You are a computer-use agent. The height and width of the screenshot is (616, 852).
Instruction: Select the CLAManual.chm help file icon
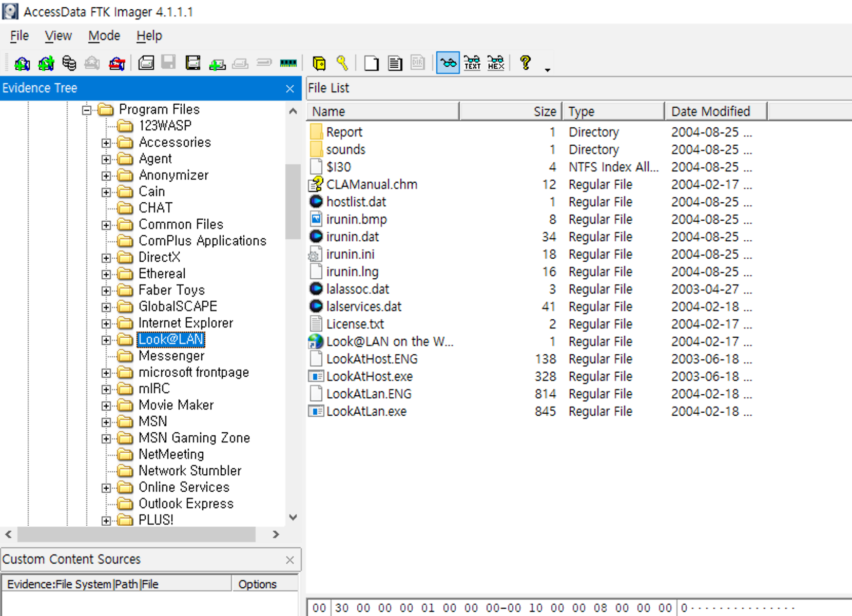click(316, 184)
